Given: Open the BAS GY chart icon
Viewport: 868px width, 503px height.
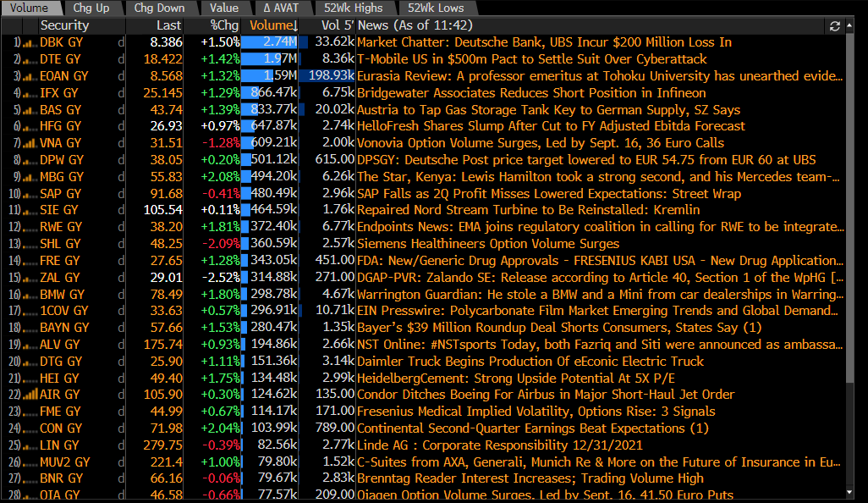Looking at the screenshot, I should (30, 110).
